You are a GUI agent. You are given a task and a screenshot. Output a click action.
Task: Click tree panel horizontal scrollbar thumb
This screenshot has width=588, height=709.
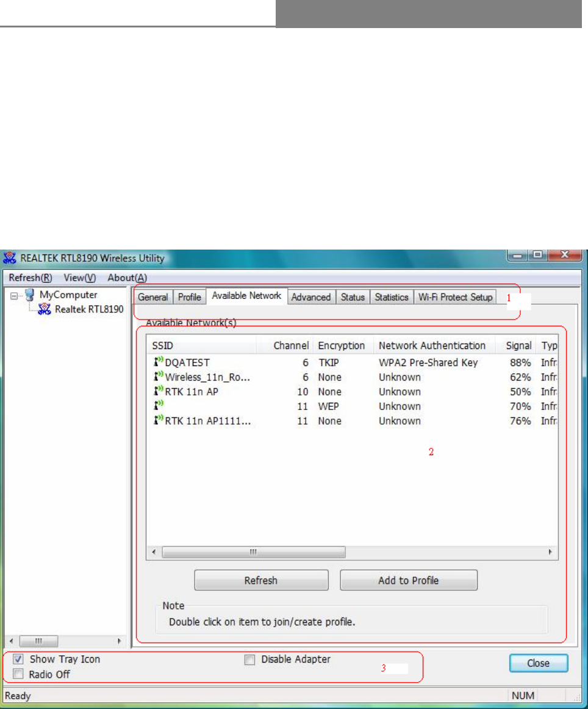pyautogui.click(x=39, y=641)
